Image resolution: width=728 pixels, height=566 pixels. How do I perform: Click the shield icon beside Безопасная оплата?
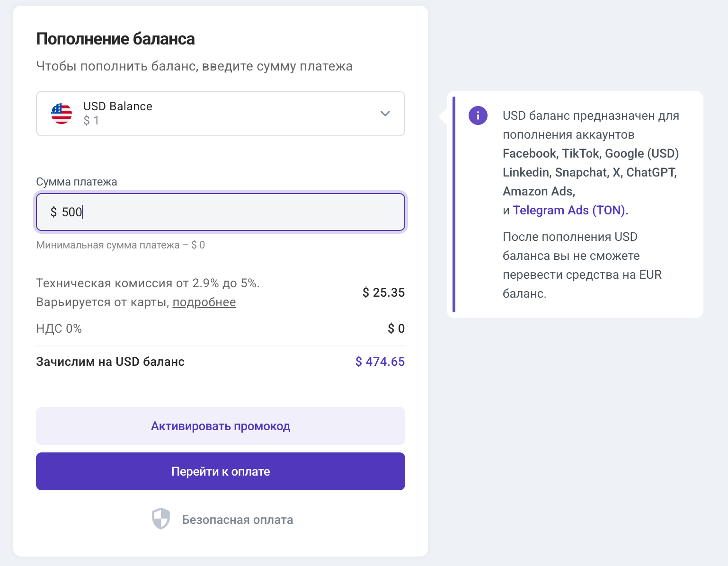click(x=161, y=519)
